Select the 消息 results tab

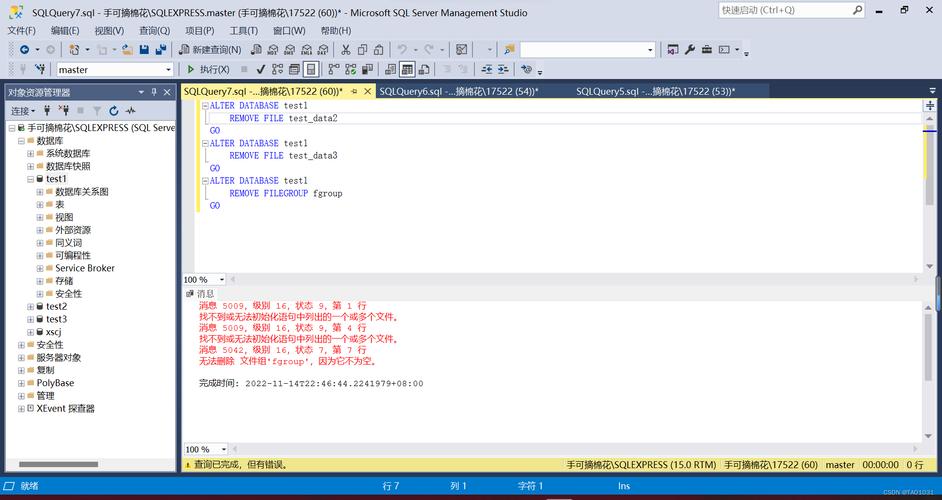click(x=200, y=294)
